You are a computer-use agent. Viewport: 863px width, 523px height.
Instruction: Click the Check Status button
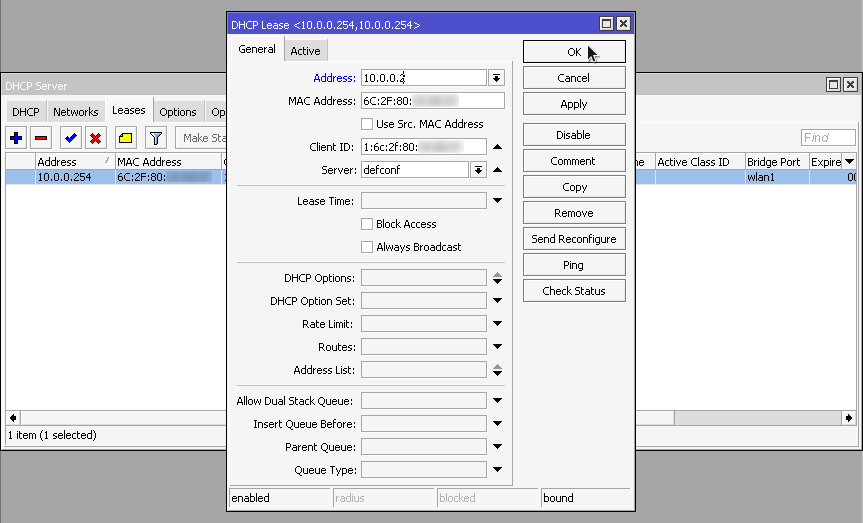pos(574,291)
